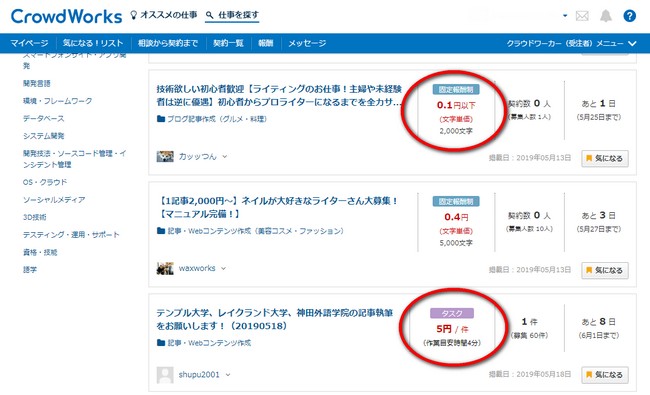Open the テンプル大学 記事執筆 job title
Screen dimensions: 650x395
274,319
